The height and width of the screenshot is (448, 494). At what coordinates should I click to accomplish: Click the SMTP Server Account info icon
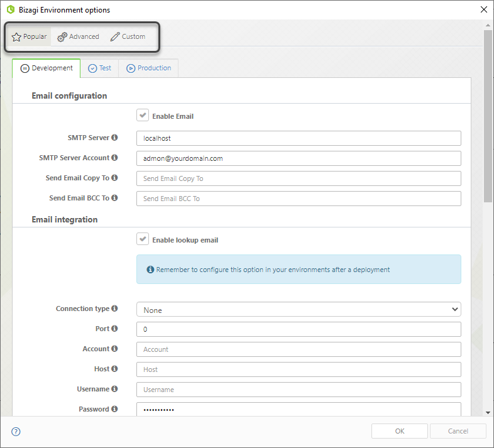(x=114, y=158)
